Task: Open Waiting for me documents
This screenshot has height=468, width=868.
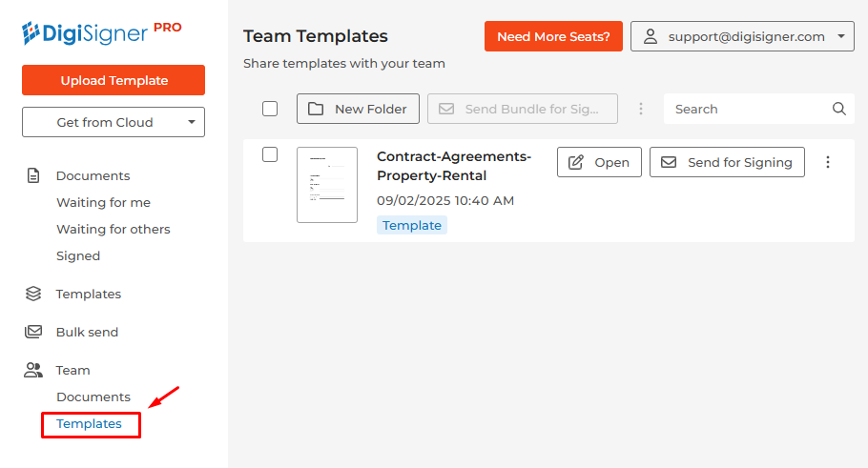Action: click(x=103, y=202)
